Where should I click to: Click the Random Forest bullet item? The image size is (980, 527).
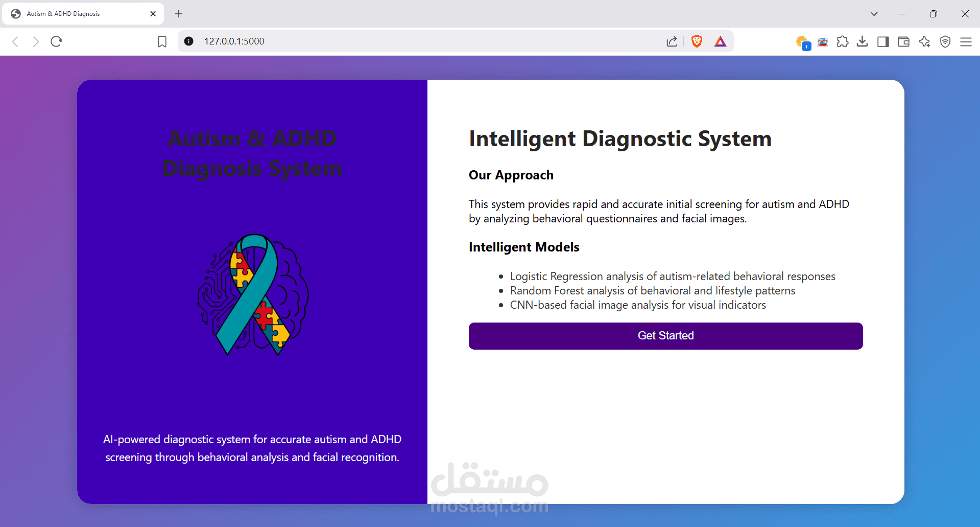click(x=653, y=290)
